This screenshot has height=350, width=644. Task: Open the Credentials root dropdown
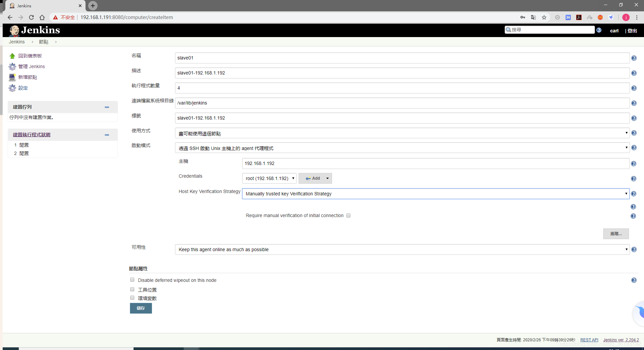click(269, 178)
